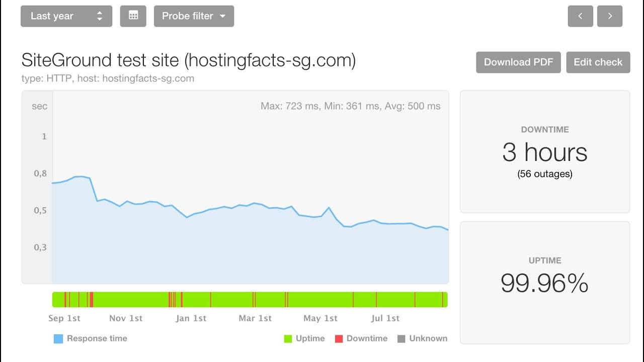Select the Uptime 99.96% summary panel

pyautogui.click(x=545, y=283)
